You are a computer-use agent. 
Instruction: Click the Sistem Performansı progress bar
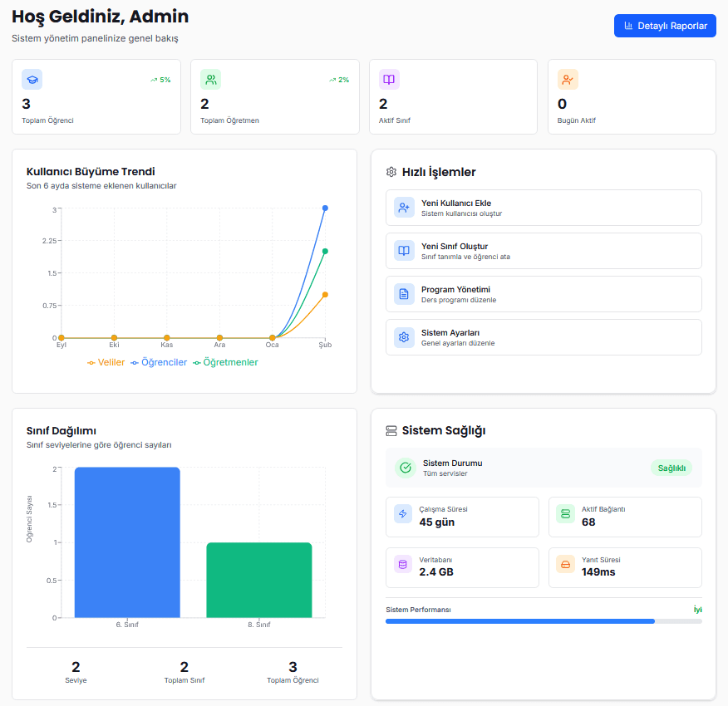pyautogui.click(x=544, y=620)
